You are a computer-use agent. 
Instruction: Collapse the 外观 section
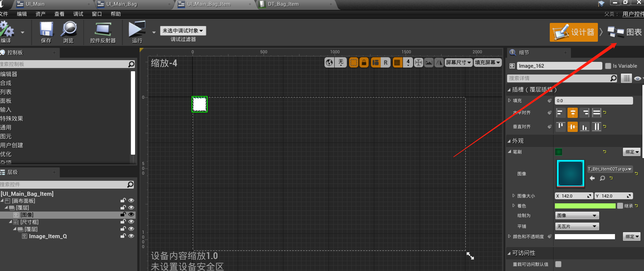tap(509, 141)
